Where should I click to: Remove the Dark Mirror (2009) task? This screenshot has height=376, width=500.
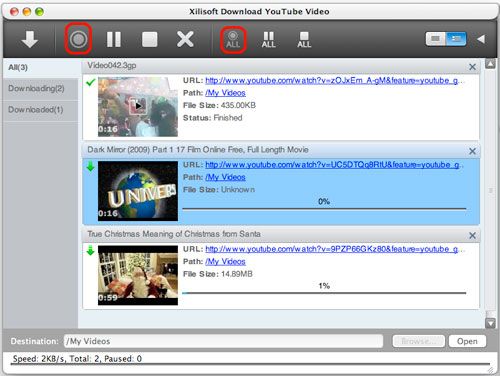(x=472, y=151)
